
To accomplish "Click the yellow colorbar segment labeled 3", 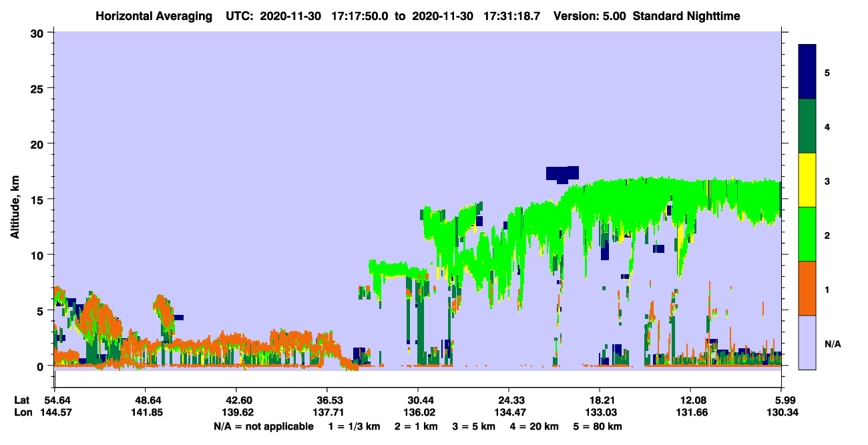I will [x=807, y=179].
